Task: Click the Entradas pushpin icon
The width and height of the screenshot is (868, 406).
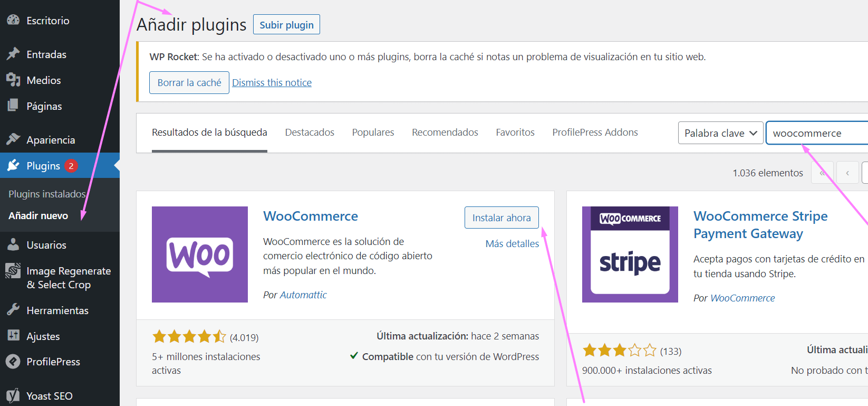Action: [x=13, y=54]
